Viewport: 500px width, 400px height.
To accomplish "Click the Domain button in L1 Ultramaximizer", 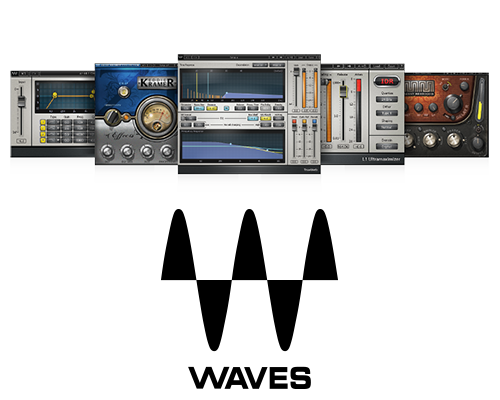I will click(x=387, y=146).
